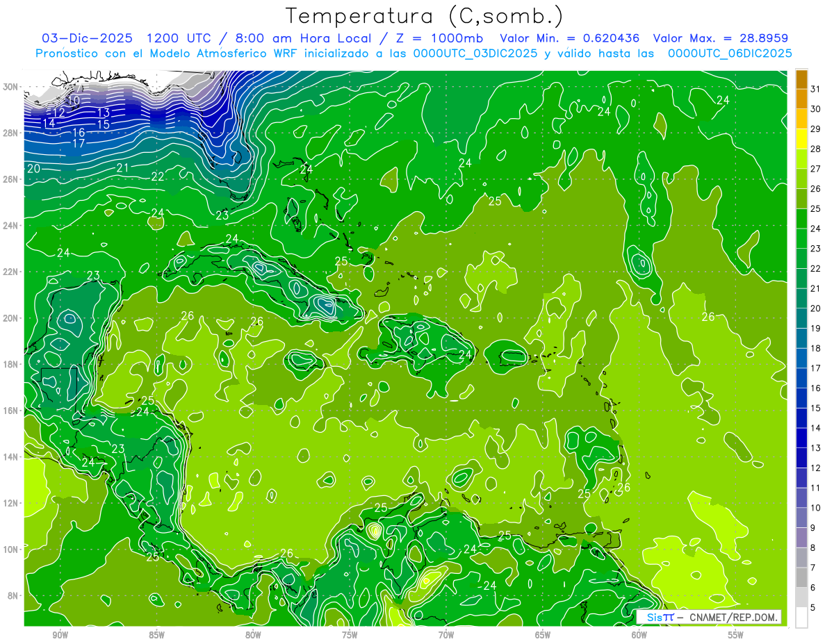The height and width of the screenshot is (644, 834).
Task: Click the contour label "21" on the map
Action: [x=123, y=168]
